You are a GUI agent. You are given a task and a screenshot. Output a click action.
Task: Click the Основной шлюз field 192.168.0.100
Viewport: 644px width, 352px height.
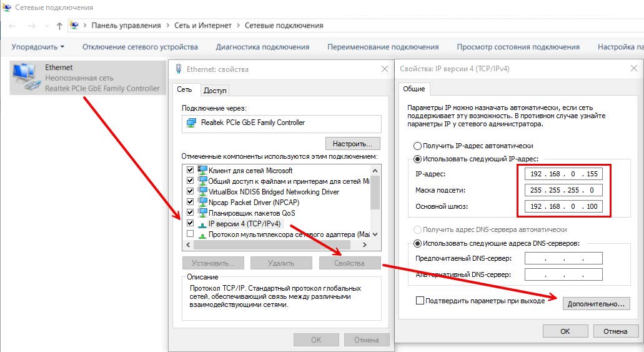click(563, 206)
